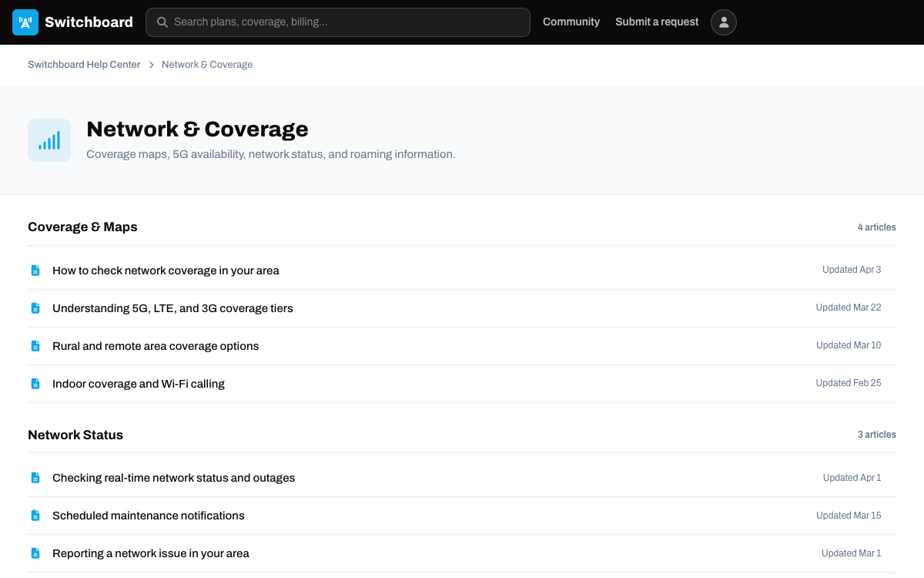The image size is (924, 578).
Task: Click the 'Updated Mar 15' date
Action: click(849, 516)
